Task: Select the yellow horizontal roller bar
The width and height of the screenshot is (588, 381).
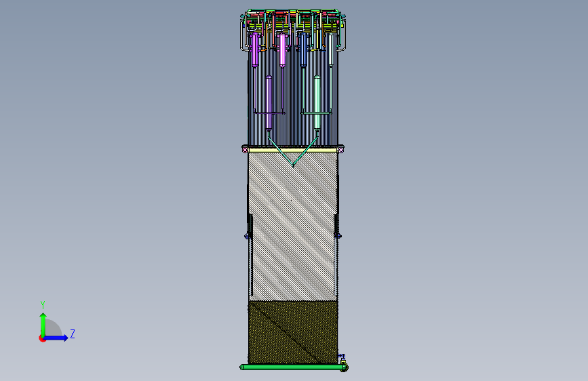Action: [x=293, y=151]
